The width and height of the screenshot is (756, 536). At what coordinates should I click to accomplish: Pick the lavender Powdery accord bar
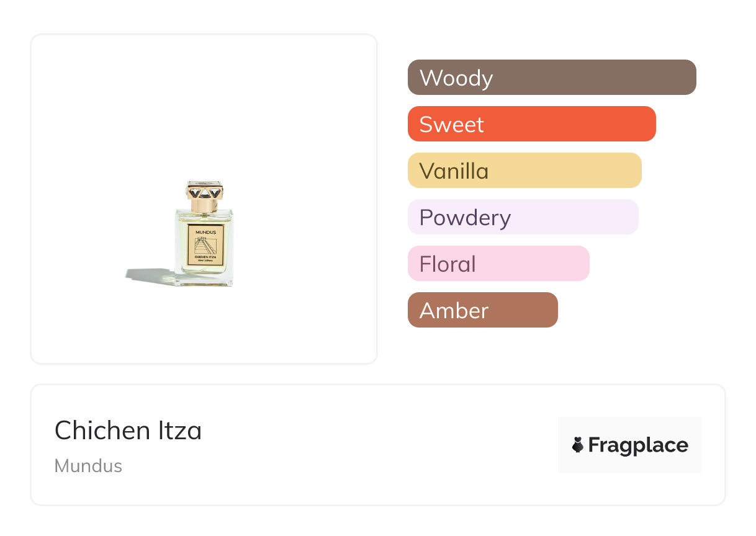pyautogui.click(x=523, y=217)
